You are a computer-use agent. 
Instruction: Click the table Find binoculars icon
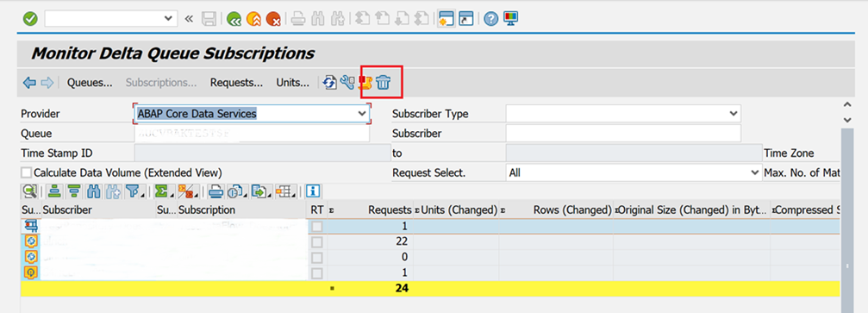94,191
